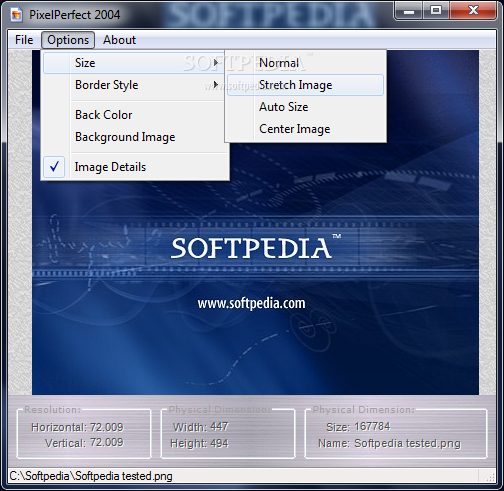This screenshot has height=491, width=504.
Task: Open the File menu
Action: (24, 40)
